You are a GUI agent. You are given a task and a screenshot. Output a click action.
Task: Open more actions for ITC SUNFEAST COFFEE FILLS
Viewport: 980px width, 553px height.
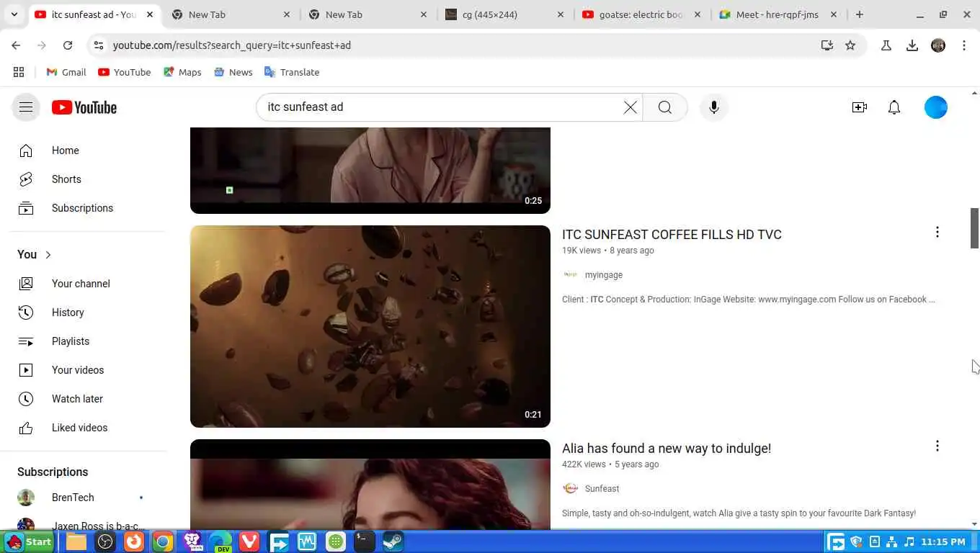click(x=937, y=232)
